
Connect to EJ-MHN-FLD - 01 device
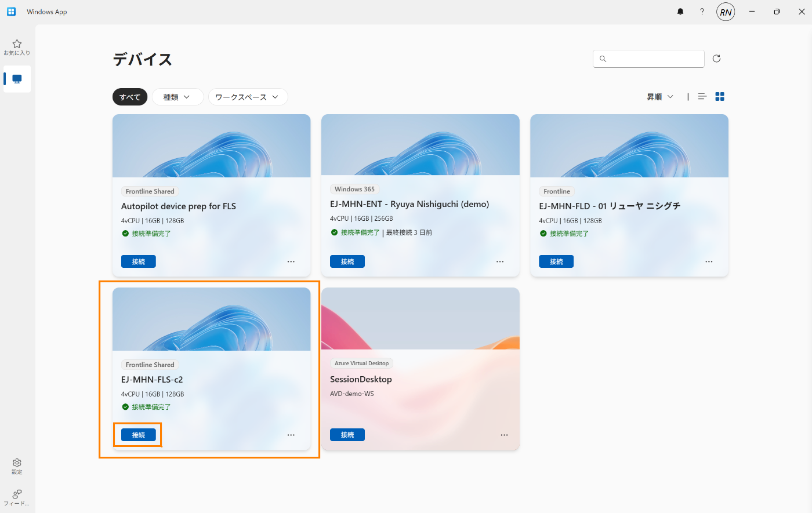tap(556, 261)
